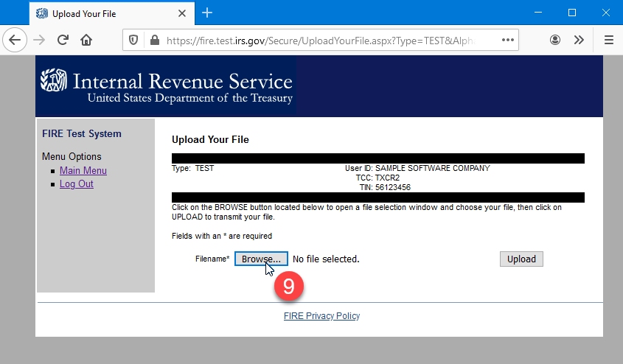Go back to the previous page
The image size is (623, 364).
tap(16, 40)
